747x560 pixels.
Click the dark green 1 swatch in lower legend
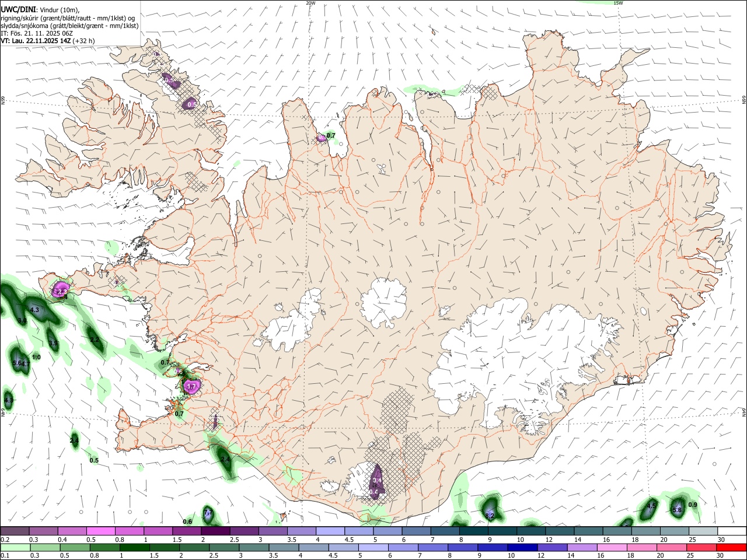click(135, 547)
